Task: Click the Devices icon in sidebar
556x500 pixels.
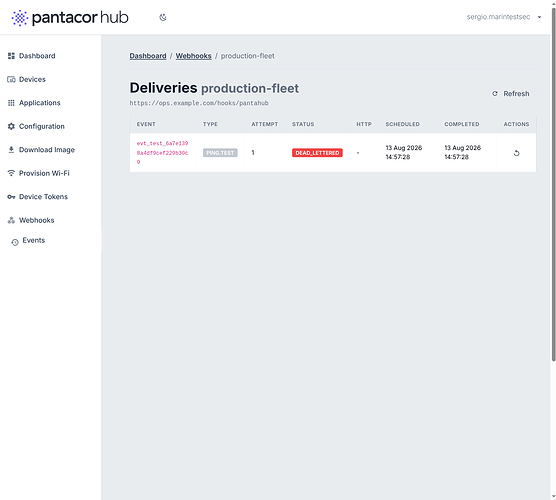Action: 11,79
